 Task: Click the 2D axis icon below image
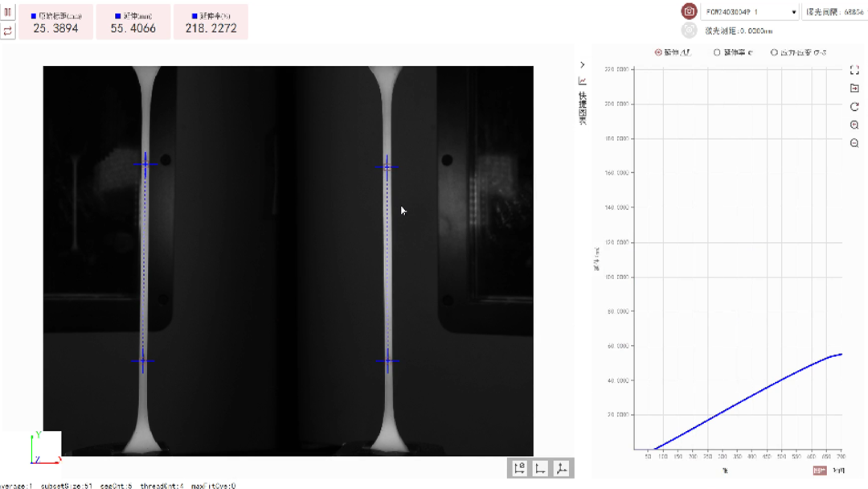pos(541,468)
